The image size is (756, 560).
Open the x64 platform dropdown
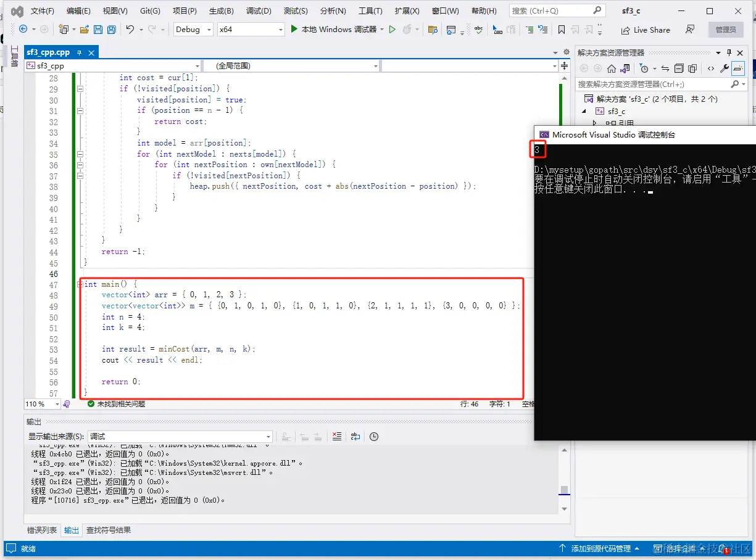(x=251, y=29)
